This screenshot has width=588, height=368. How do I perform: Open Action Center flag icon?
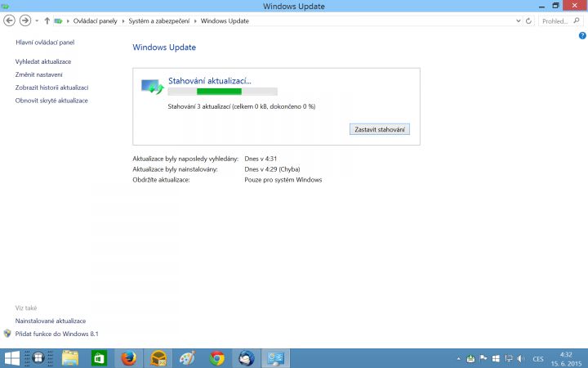483,358
